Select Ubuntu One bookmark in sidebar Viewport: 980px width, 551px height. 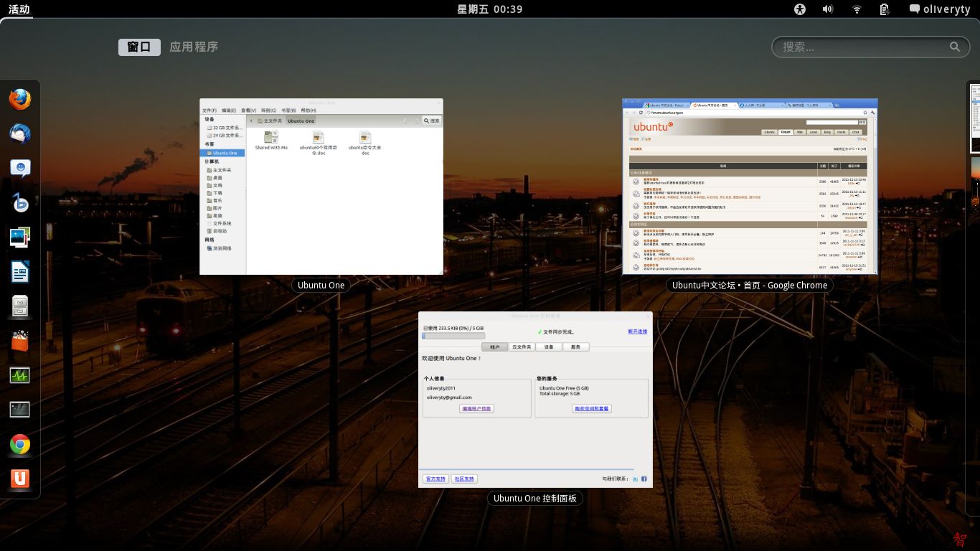pyautogui.click(x=223, y=153)
